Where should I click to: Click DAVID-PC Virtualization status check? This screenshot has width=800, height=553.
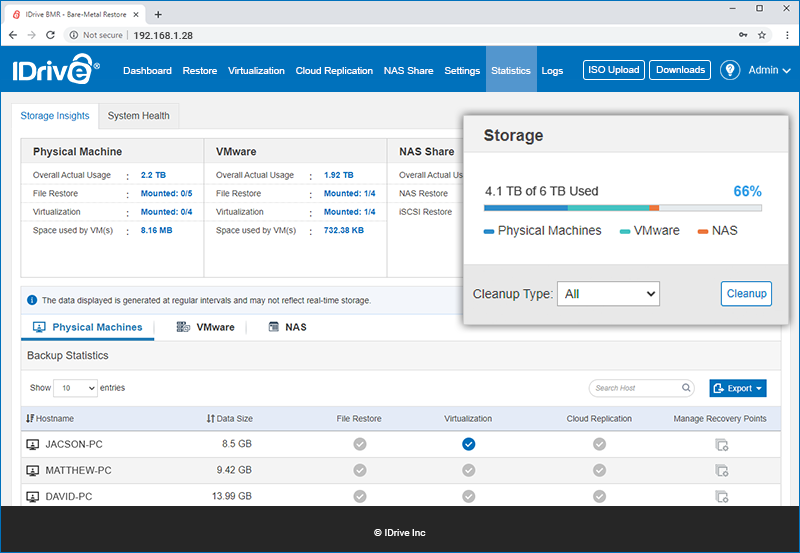tap(468, 496)
